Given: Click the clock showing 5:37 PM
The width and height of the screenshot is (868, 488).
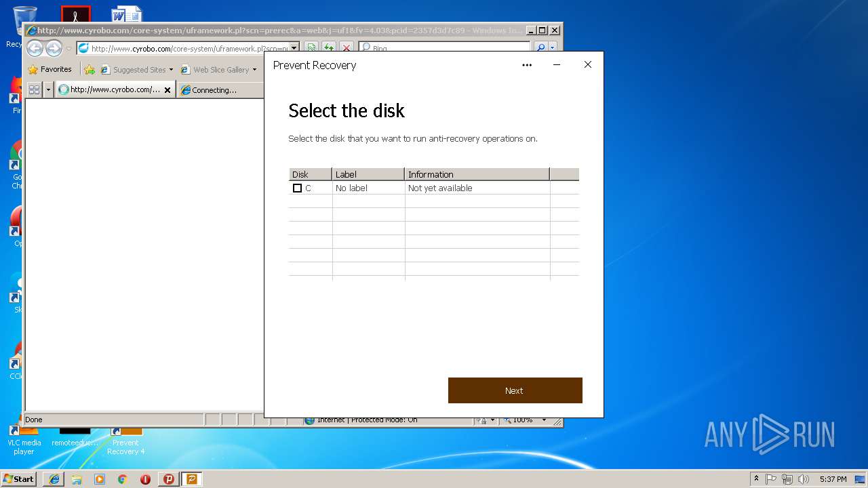Looking at the screenshot, I should (833, 479).
